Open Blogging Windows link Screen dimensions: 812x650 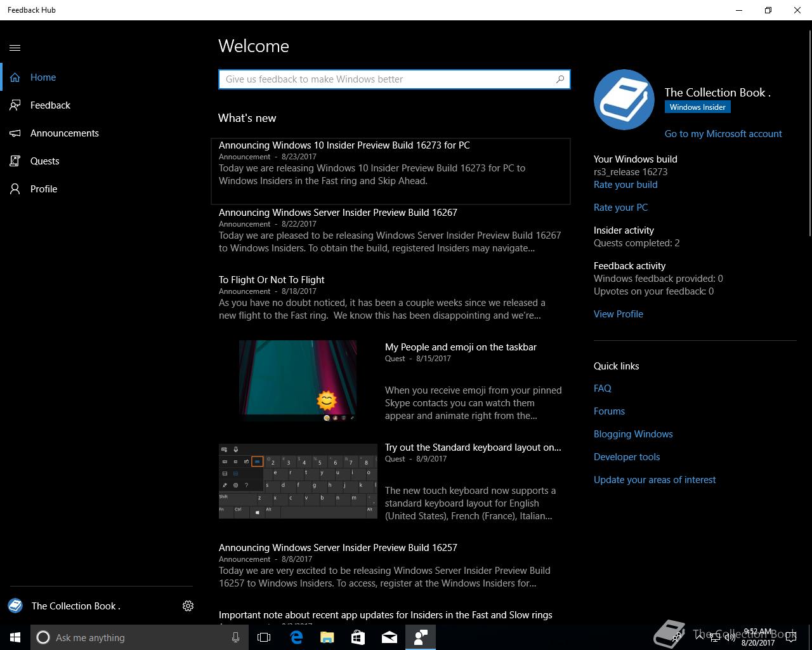point(633,434)
